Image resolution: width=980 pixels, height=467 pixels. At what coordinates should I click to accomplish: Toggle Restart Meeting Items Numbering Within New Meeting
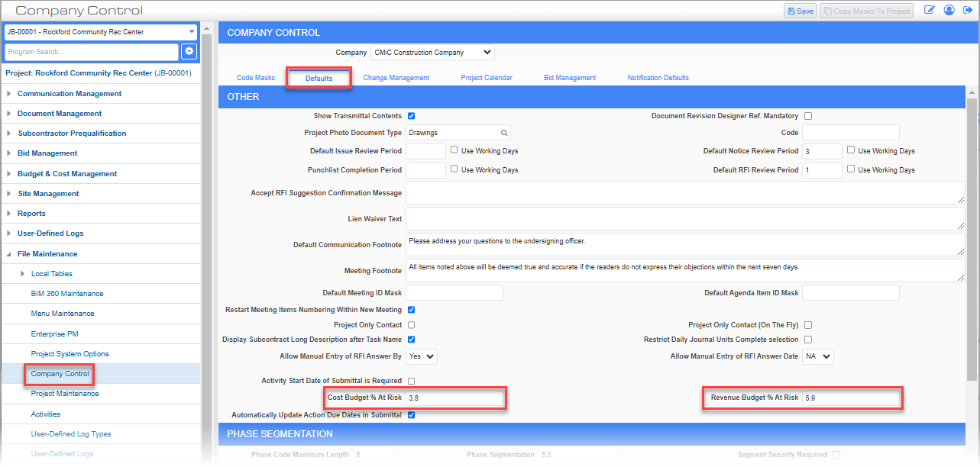(x=411, y=310)
